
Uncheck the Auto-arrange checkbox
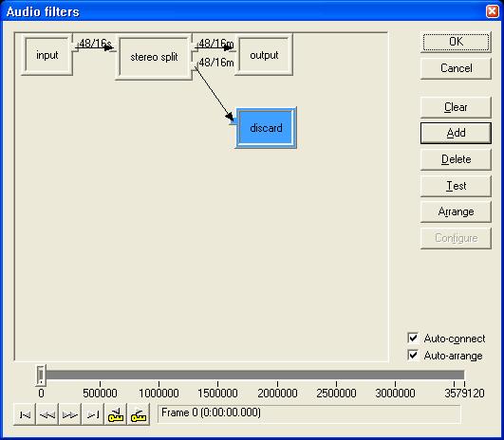pos(413,355)
